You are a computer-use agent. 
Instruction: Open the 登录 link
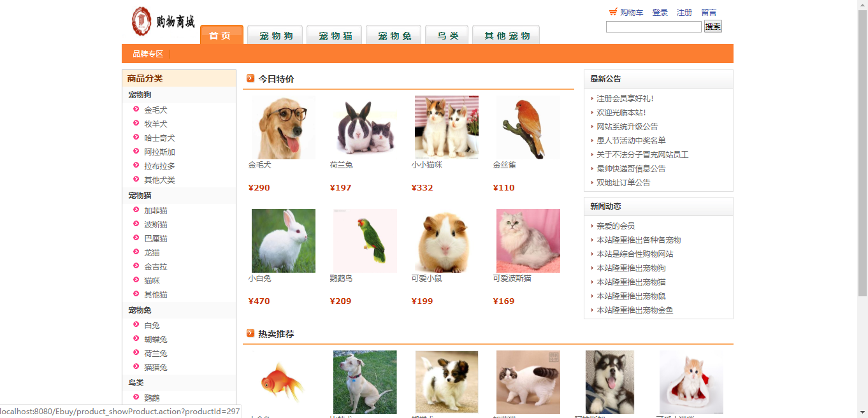660,13
